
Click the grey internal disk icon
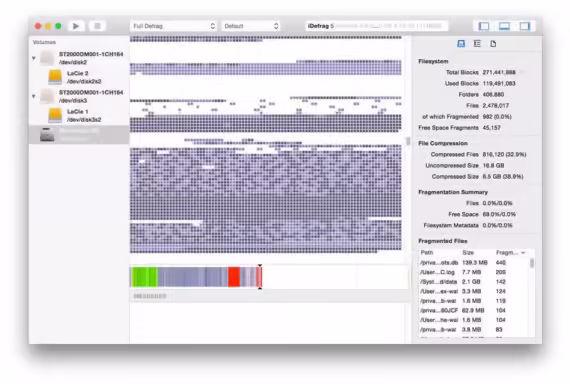47,135
